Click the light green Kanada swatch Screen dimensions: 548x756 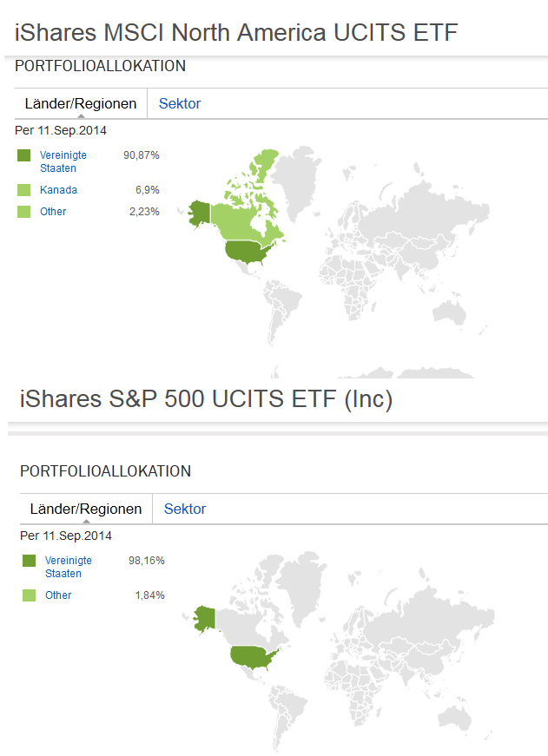pos(23,190)
